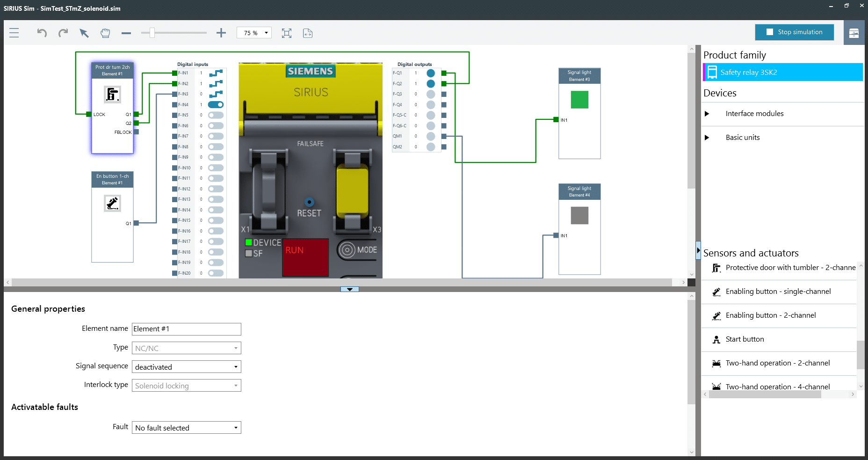The width and height of the screenshot is (868, 460).
Task: Select Enabling button 2-channel sensor
Action: (779, 315)
